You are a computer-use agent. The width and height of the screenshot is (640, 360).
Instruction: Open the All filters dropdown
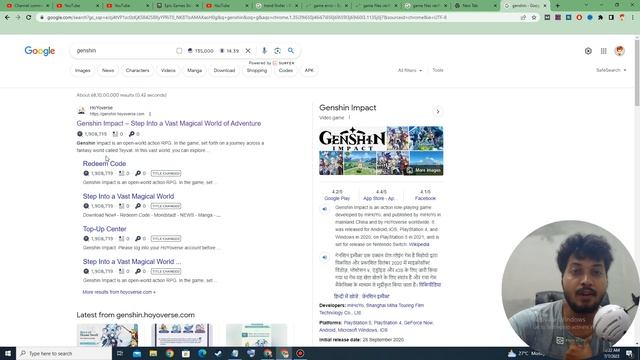(410, 70)
